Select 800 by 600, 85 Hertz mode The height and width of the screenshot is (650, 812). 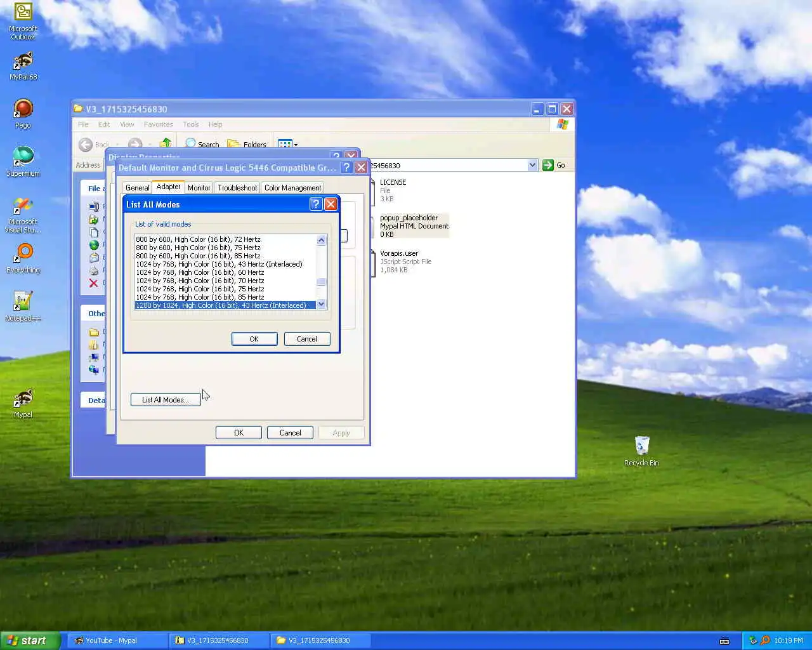[x=225, y=256]
